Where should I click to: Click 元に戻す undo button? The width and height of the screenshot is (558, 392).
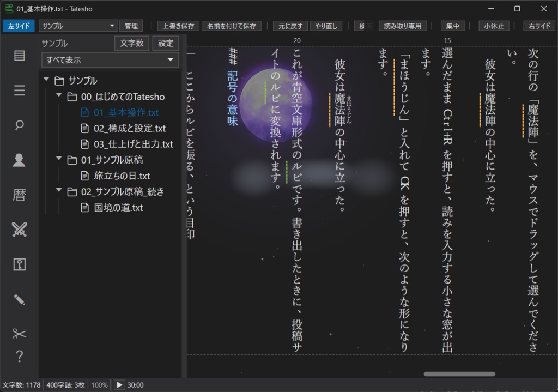click(x=290, y=26)
